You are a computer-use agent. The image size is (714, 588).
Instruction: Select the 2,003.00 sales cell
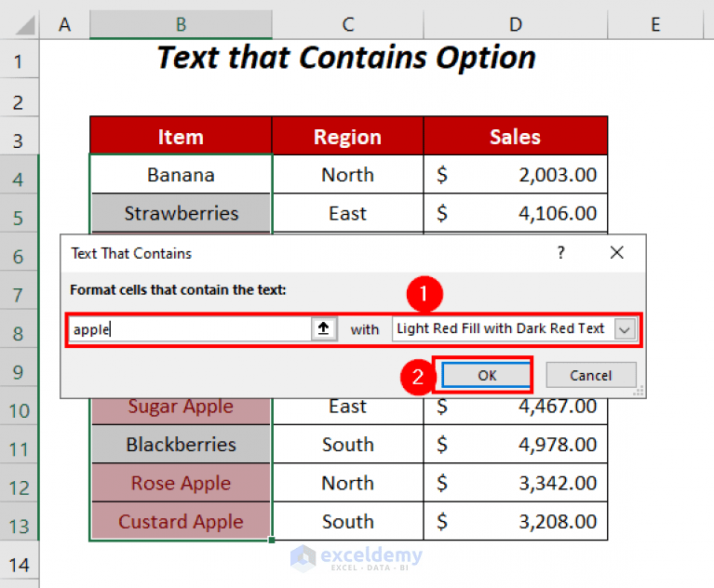516,175
